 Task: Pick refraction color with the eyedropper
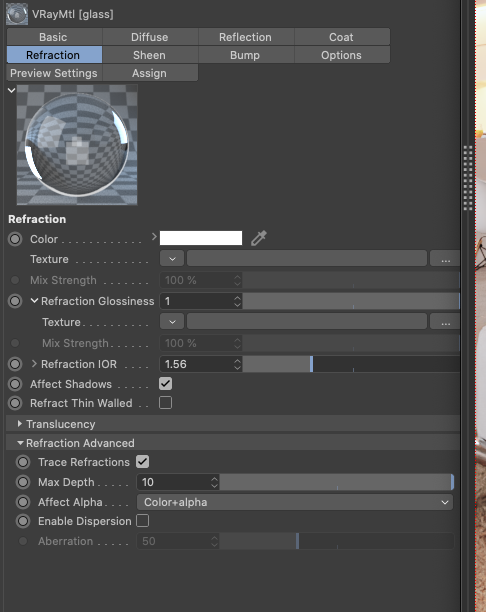coord(258,238)
